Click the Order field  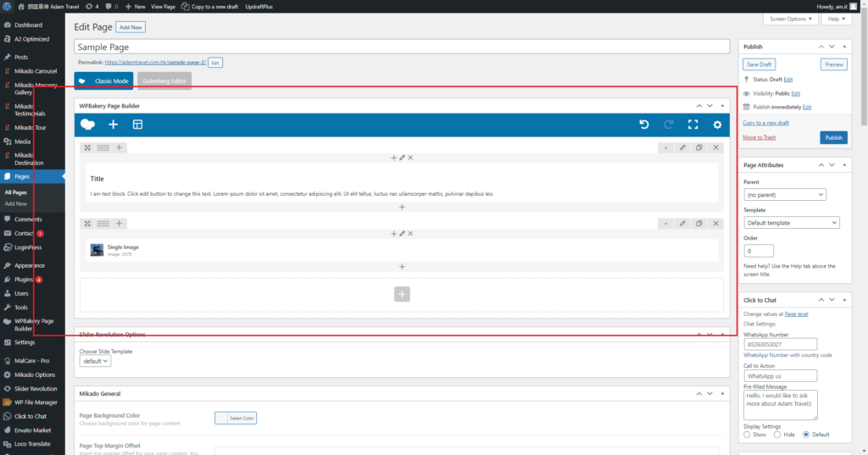759,251
